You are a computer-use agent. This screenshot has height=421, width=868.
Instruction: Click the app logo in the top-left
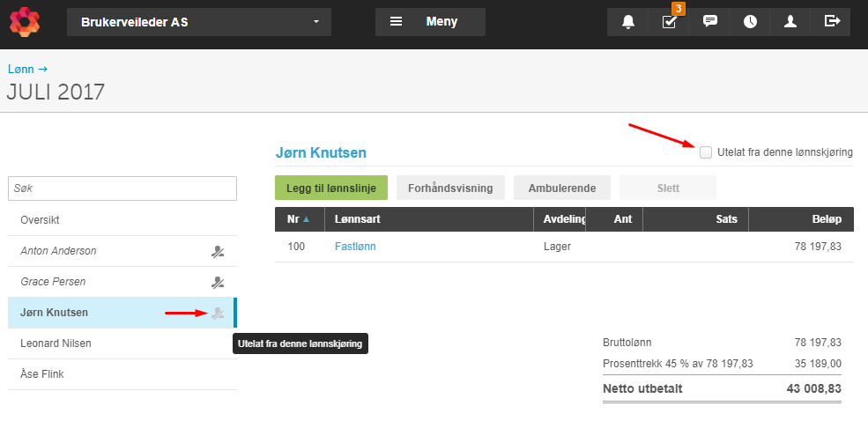(25, 22)
